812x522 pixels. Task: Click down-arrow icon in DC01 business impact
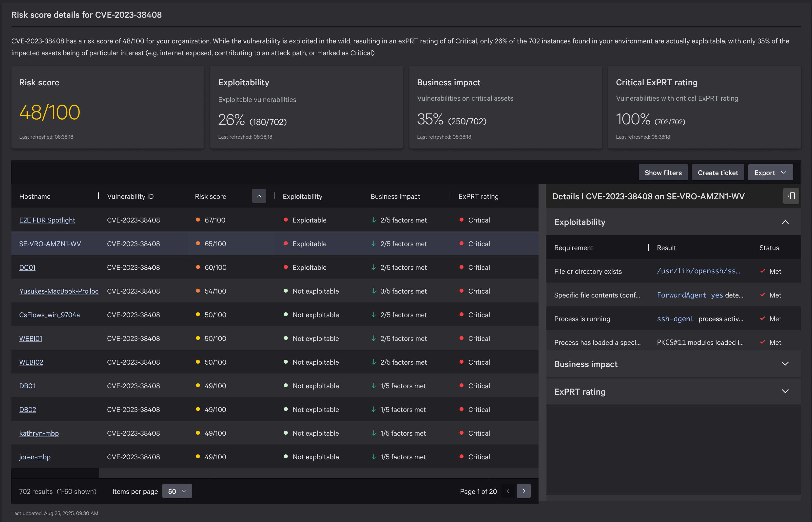pyautogui.click(x=373, y=267)
